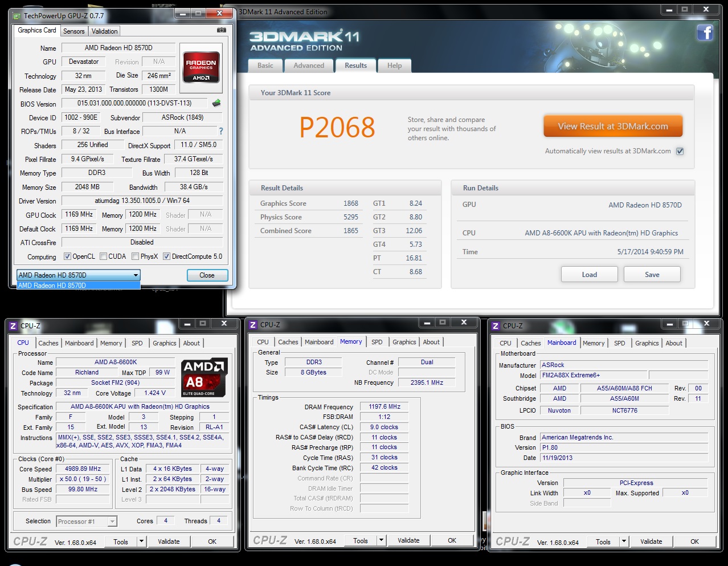Close the middle CPU-Z Memory window
Image resolution: width=728 pixels, height=566 pixels.
tap(464, 322)
